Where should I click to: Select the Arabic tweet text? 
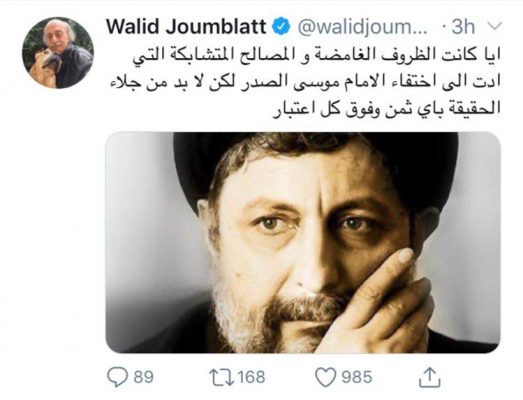tap(305, 82)
